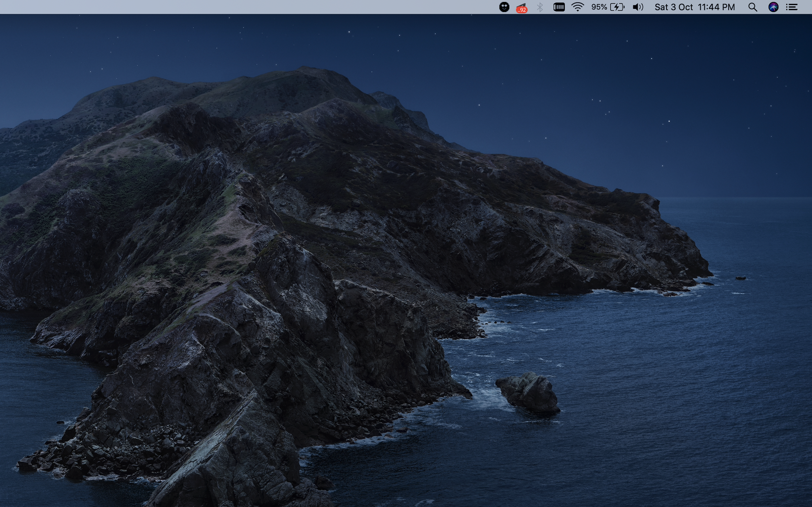Click the smiley face menu bar icon
This screenshot has width=812, height=507.
pyautogui.click(x=504, y=7)
